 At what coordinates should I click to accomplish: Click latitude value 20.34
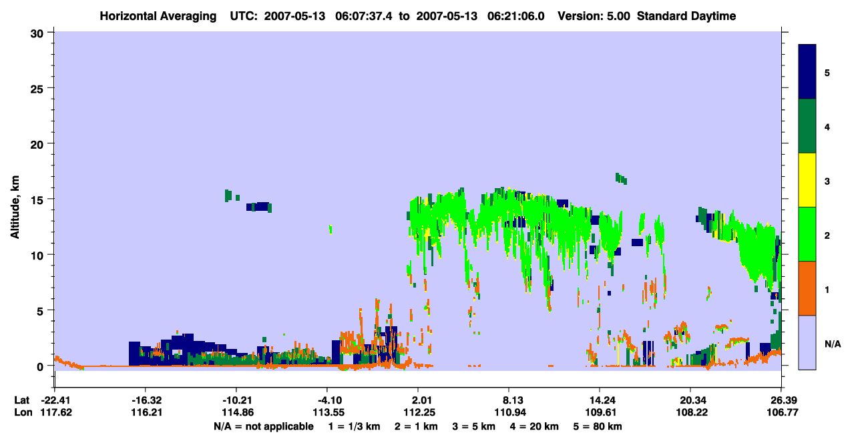(x=690, y=400)
